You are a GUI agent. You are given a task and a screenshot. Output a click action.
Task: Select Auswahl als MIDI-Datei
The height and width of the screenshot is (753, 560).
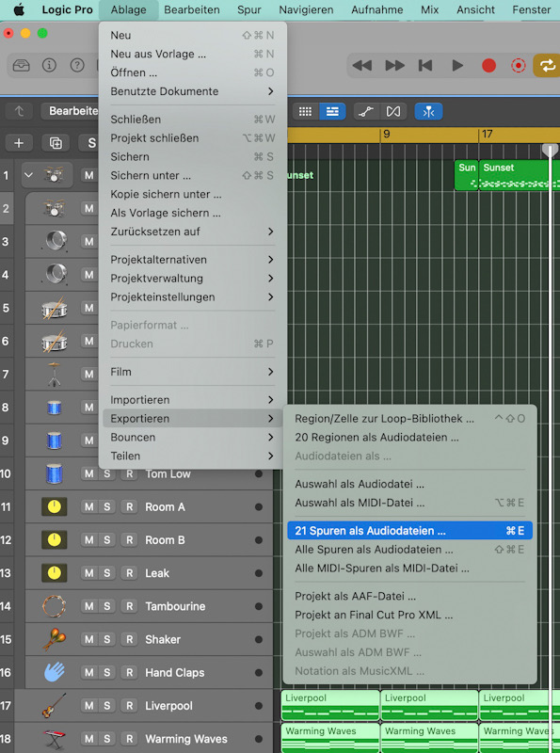click(409, 503)
